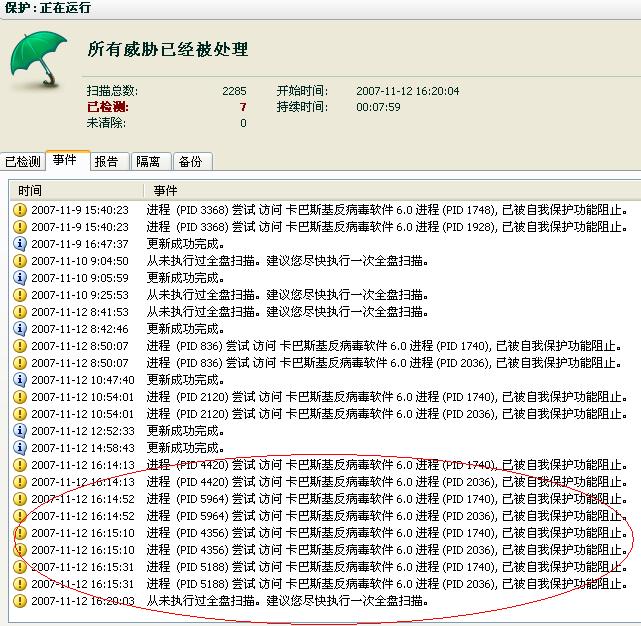Select the 事件 tab
The height and width of the screenshot is (626, 641).
67,160
